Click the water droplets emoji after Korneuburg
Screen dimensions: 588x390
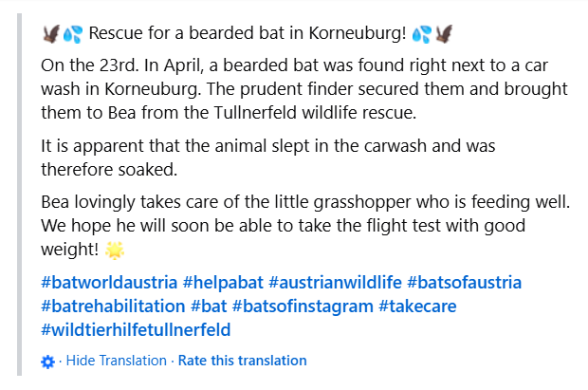pos(422,34)
